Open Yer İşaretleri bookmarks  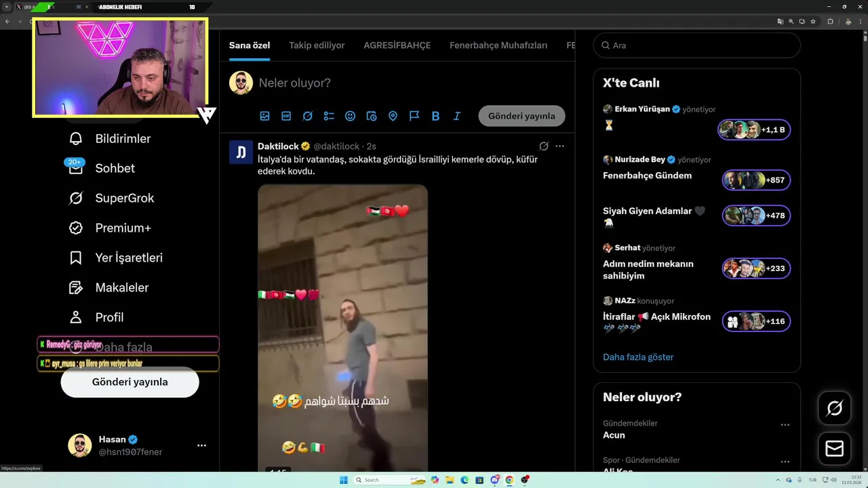[115, 258]
